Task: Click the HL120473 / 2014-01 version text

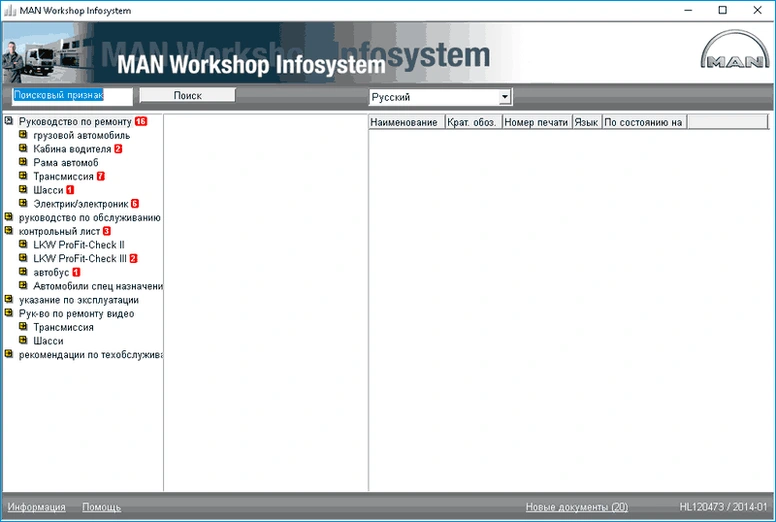Action: (723, 507)
